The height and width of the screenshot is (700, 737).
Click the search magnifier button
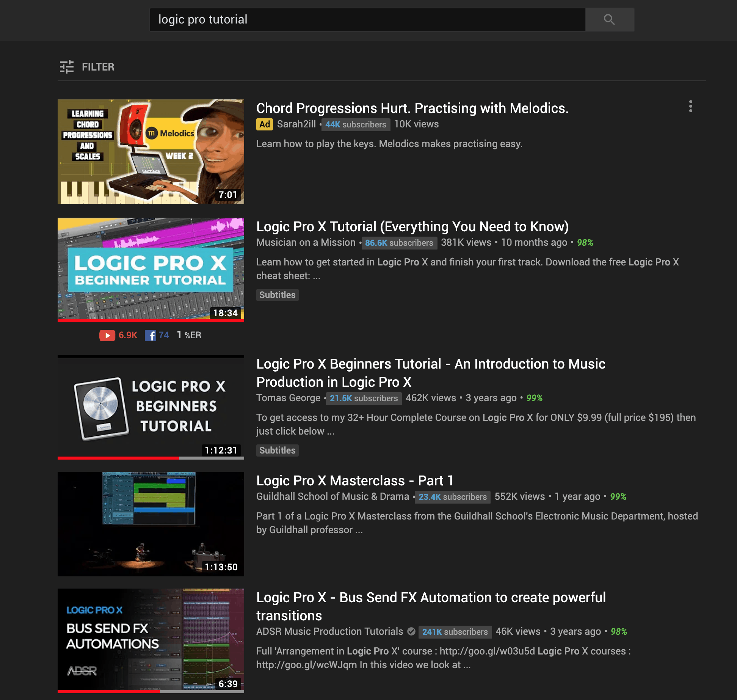point(610,19)
